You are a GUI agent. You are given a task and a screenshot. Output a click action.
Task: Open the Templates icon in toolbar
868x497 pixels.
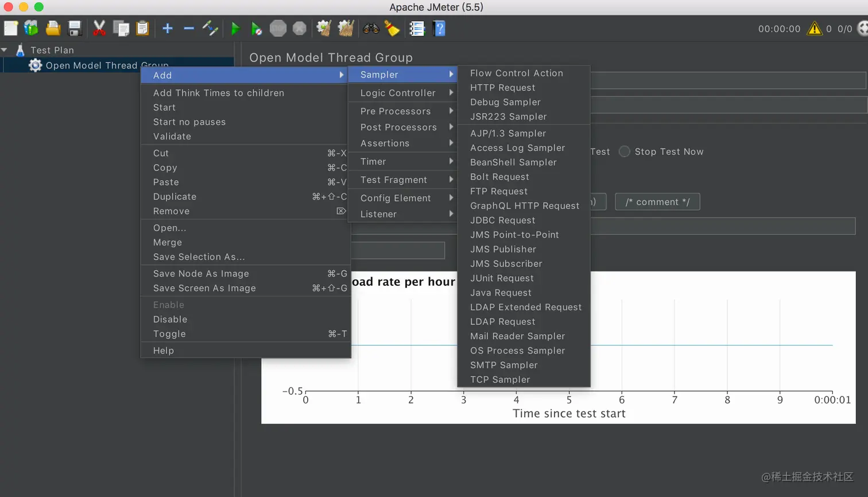(x=31, y=28)
